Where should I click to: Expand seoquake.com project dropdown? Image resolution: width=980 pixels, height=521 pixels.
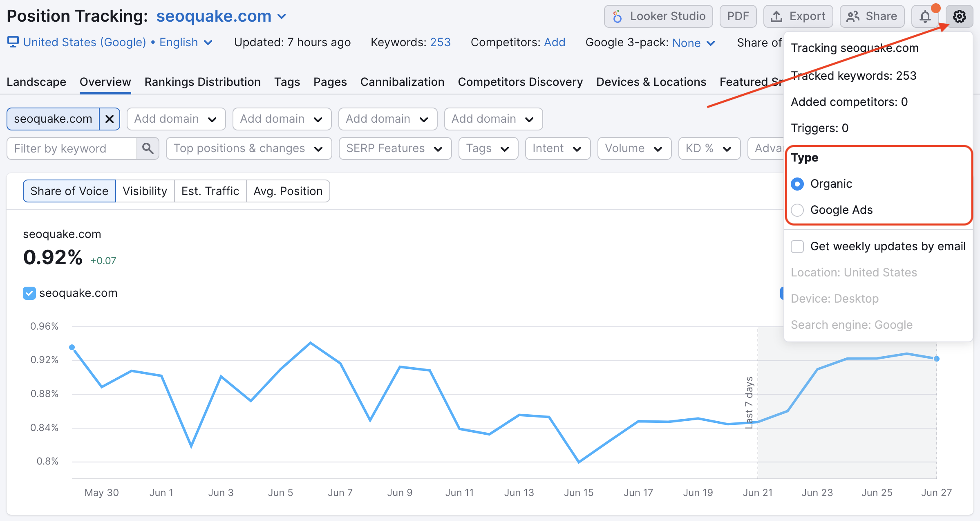click(x=221, y=16)
